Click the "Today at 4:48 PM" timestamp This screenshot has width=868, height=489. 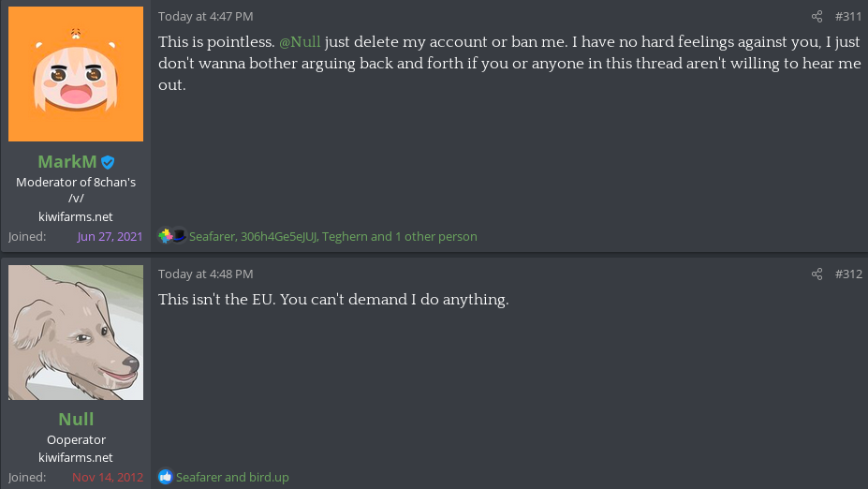205,274
